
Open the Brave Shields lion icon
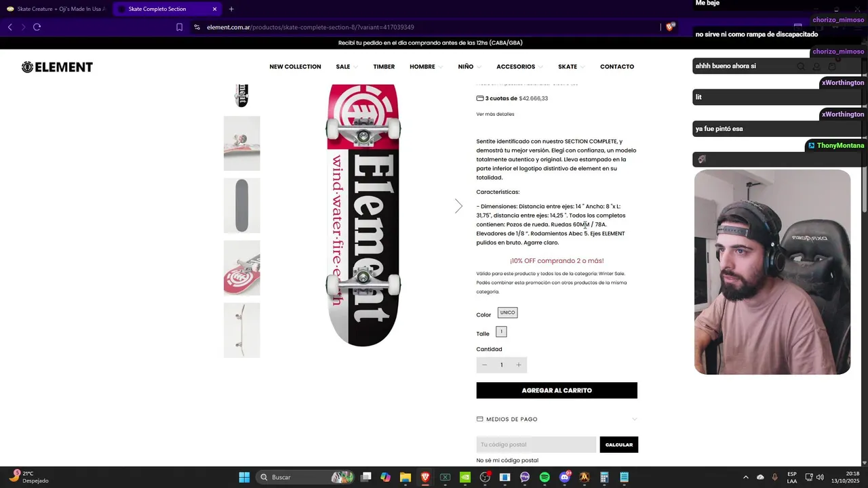point(670,27)
